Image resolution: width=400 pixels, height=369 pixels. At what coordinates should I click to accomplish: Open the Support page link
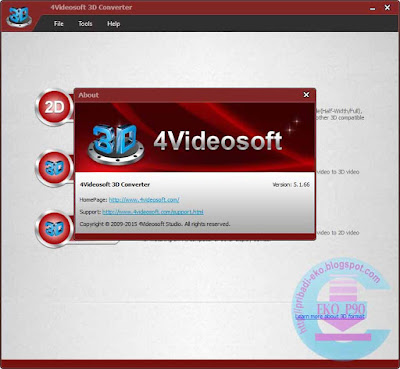(x=153, y=212)
